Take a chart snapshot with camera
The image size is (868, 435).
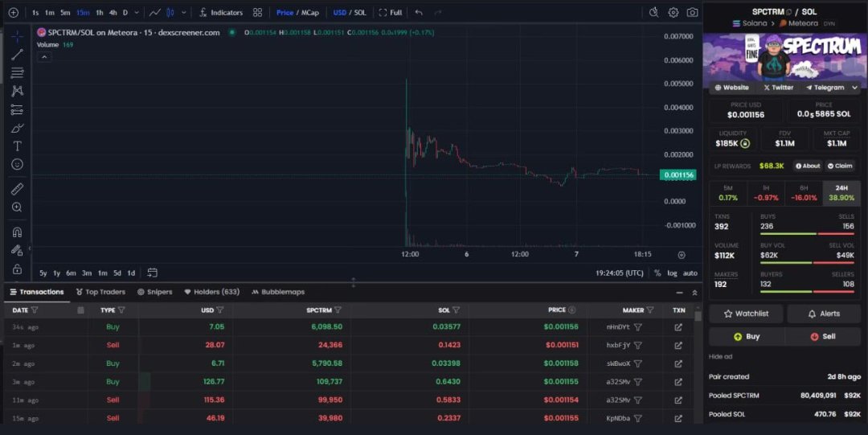point(693,12)
